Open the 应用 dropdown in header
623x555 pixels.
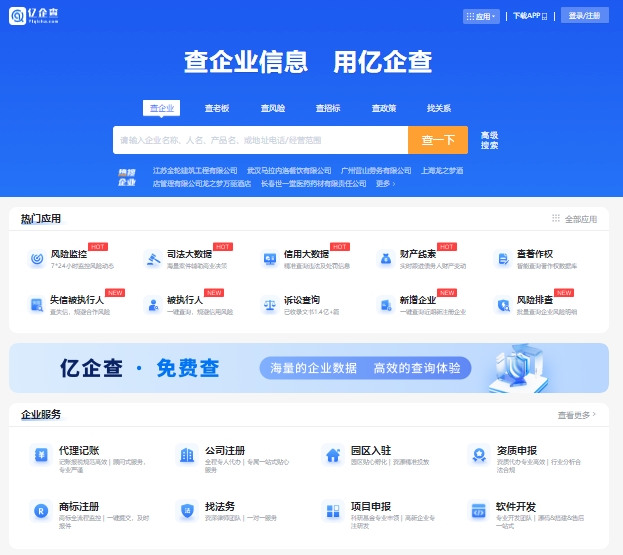pos(481,16)
